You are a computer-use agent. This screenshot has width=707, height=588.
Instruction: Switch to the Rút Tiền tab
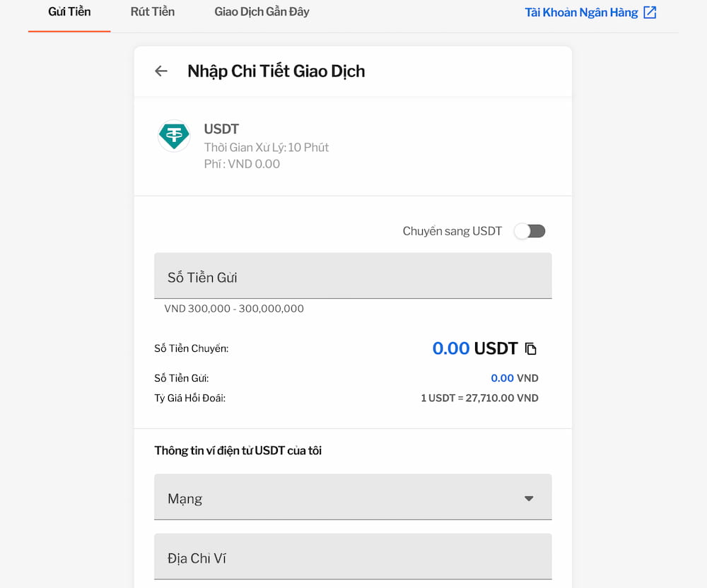[152, 11]
